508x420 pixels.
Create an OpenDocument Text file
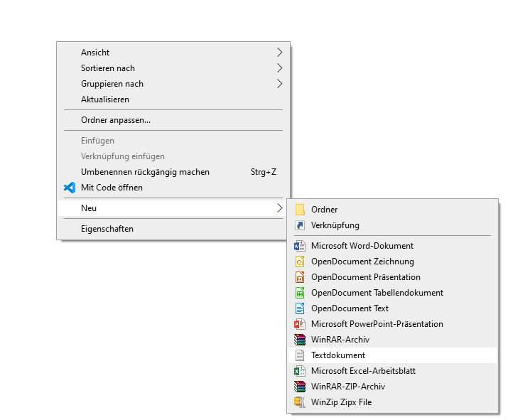click(x=392, y=308)
